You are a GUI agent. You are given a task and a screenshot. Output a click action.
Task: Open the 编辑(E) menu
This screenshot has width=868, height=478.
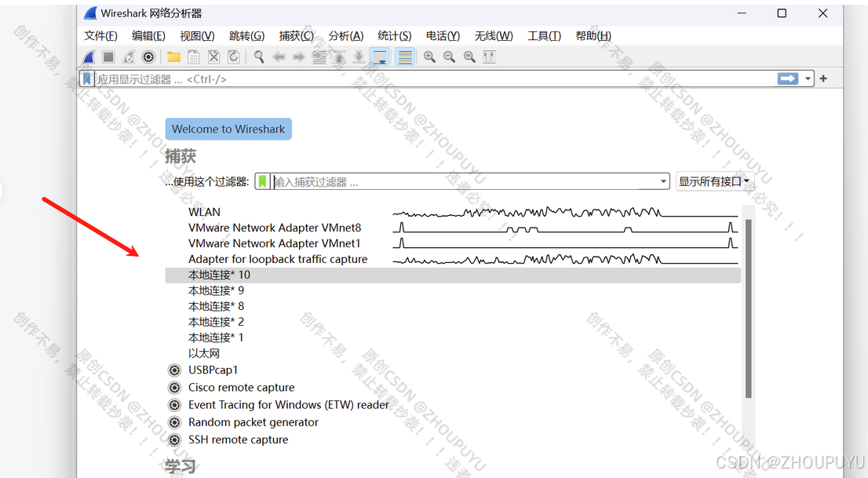148,36
